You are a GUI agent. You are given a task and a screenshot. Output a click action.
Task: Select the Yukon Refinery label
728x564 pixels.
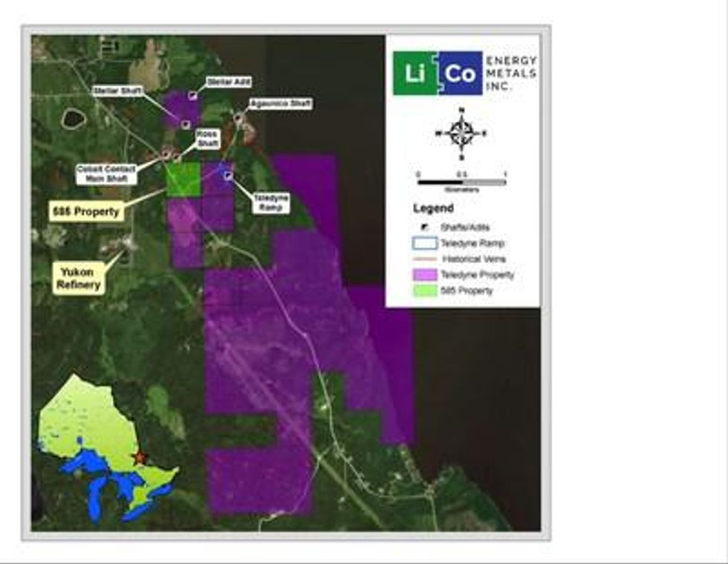pyautogui.click(x=79, y=277)
